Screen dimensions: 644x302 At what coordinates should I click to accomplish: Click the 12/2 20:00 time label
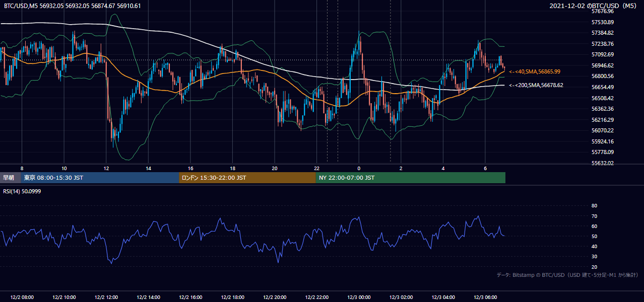275,297
